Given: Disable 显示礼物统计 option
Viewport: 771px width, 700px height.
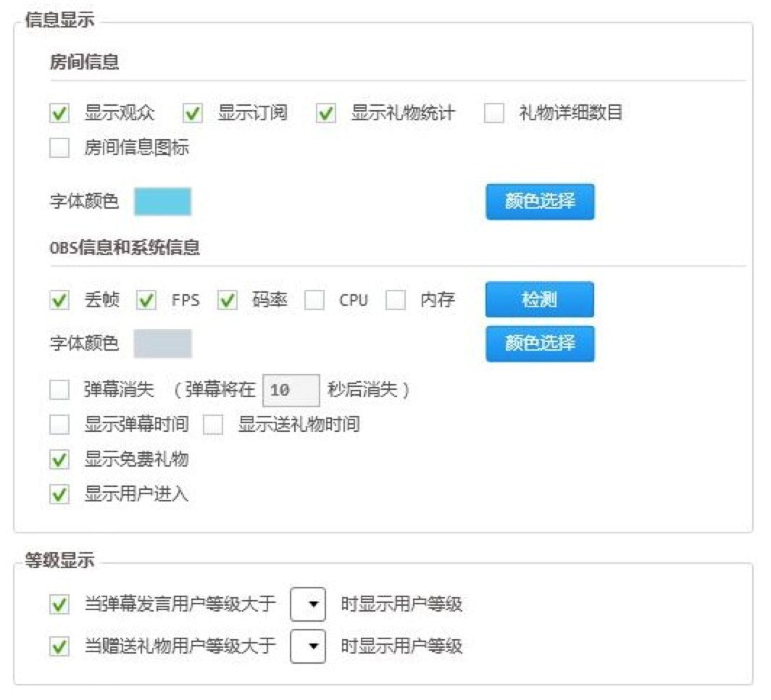Looking at the screenshot, I should click(326, 114).
